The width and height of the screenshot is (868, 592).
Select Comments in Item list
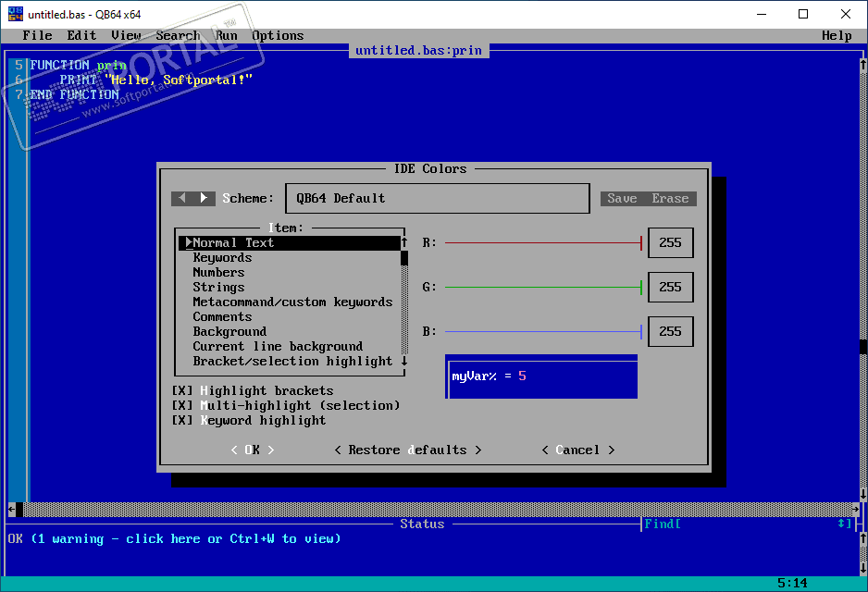(290, 317)
